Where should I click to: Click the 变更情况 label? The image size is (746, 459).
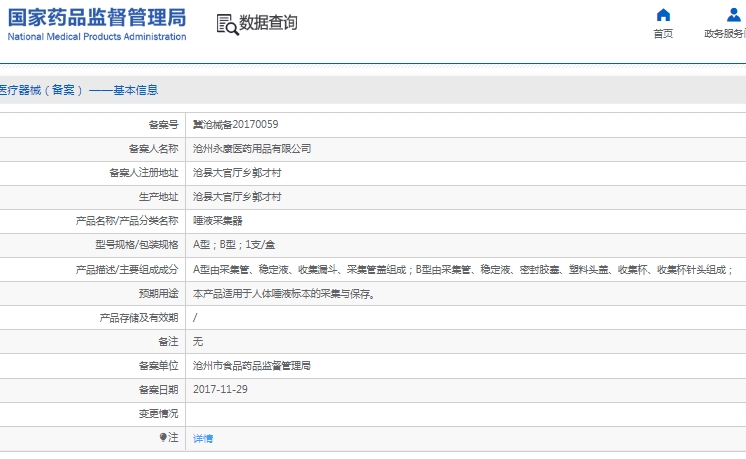point(158,414)
